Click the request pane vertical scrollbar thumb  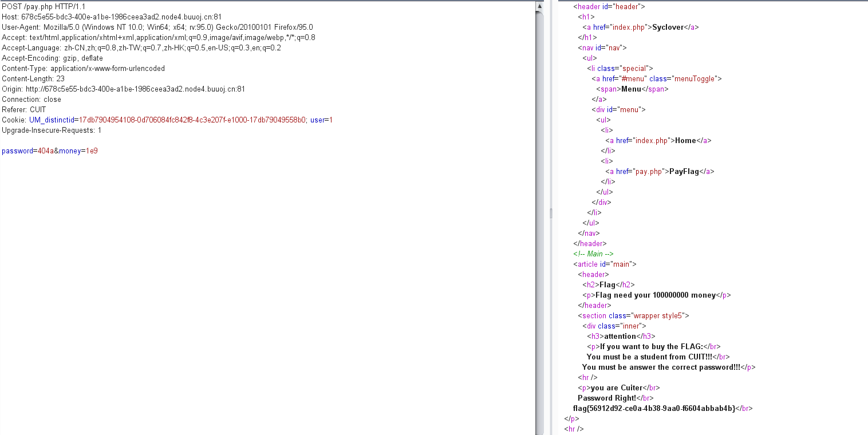point(539,223)
